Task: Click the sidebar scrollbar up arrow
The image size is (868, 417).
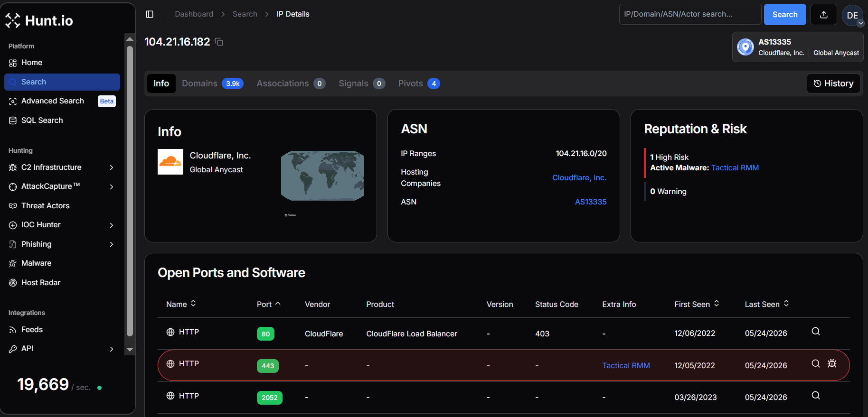Action: (x=130, y=39)
